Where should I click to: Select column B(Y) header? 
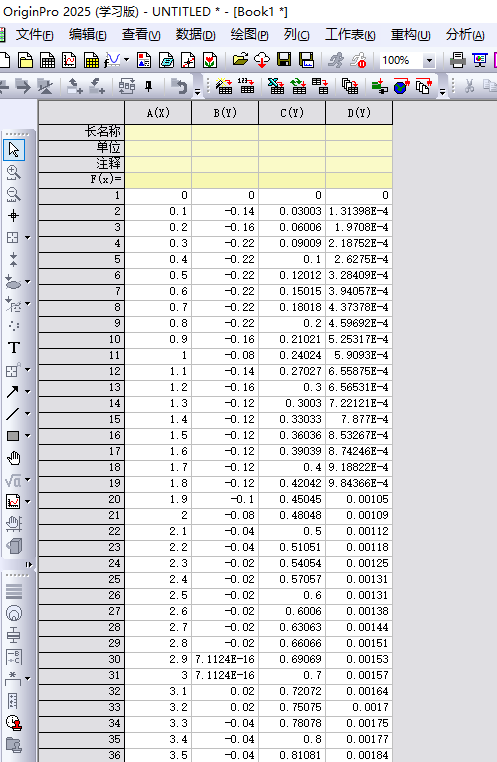[225, 113]
